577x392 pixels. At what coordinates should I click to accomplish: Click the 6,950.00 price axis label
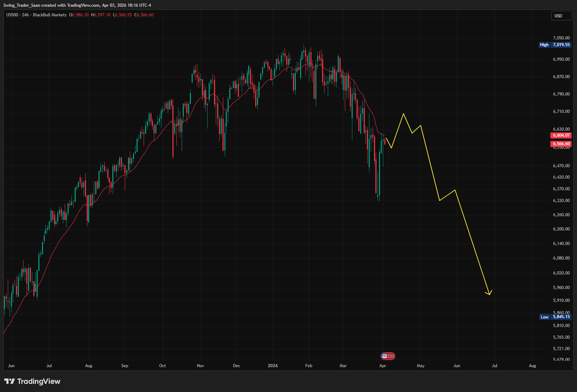[x=561, y=59]
